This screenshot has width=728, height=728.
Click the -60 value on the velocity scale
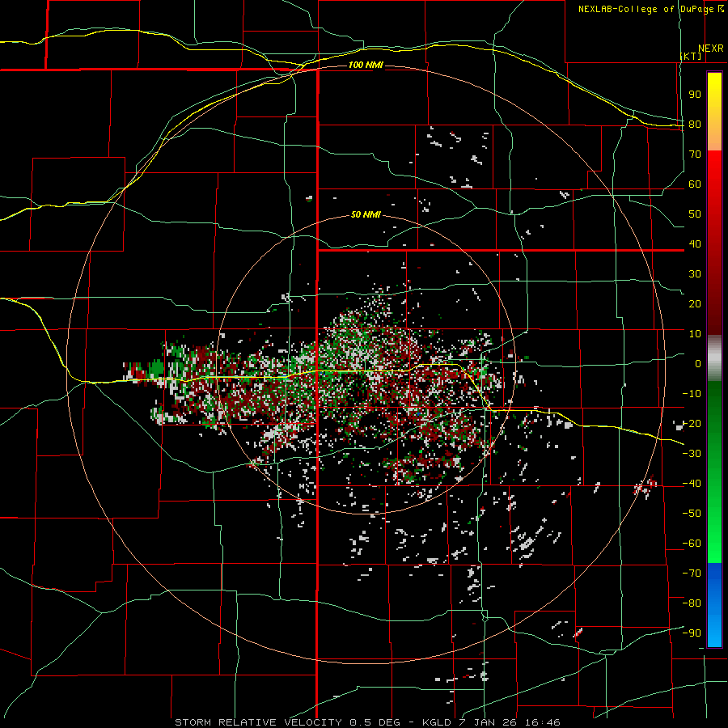(x=692, y=544)
